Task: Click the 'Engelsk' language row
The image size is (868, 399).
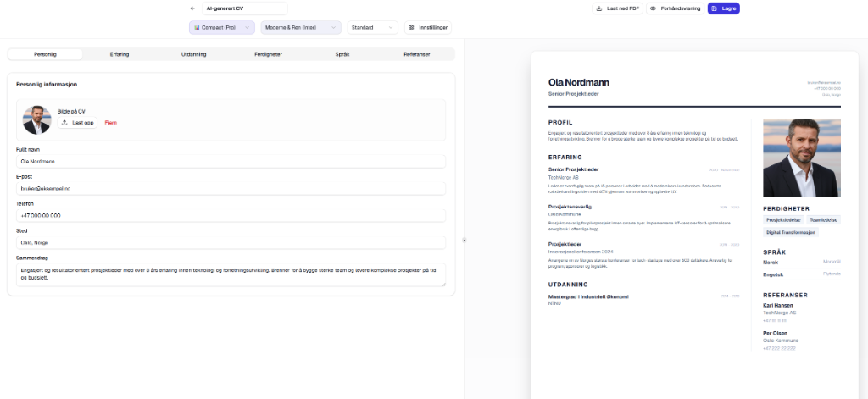Action: click(802, 274)
